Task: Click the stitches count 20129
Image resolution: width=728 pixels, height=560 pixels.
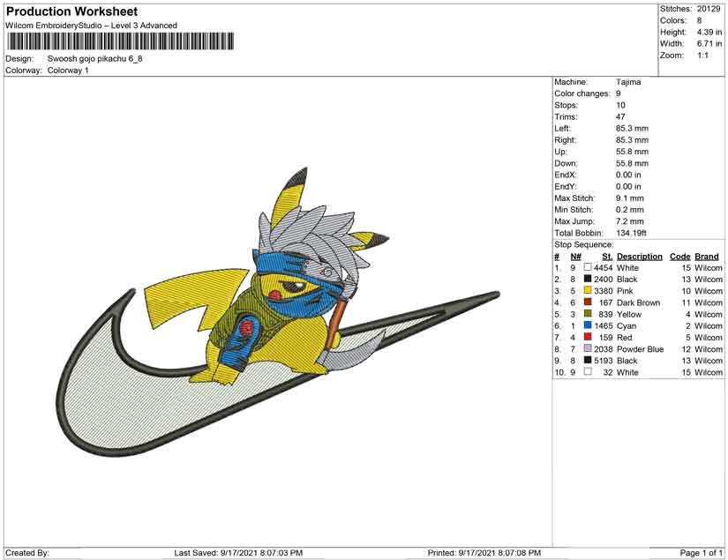Action: pos(708,9)
